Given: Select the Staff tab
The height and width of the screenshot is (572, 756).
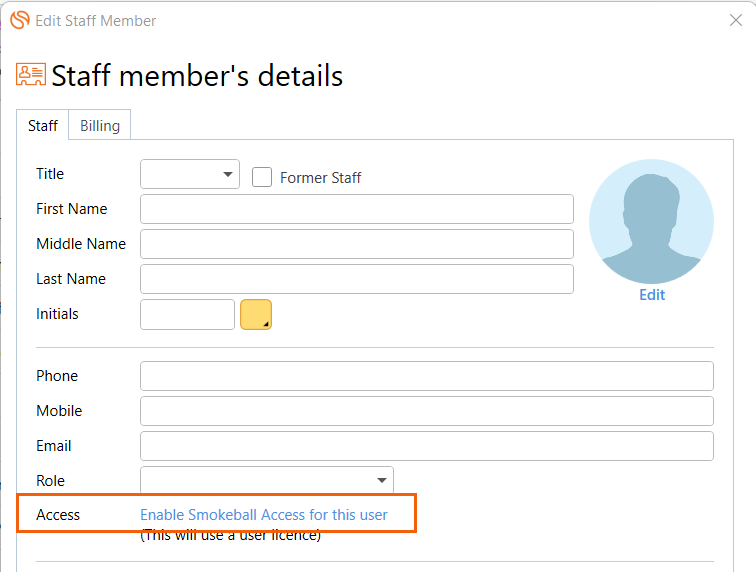Looking at the screenshot, I should tap(42, 125).
